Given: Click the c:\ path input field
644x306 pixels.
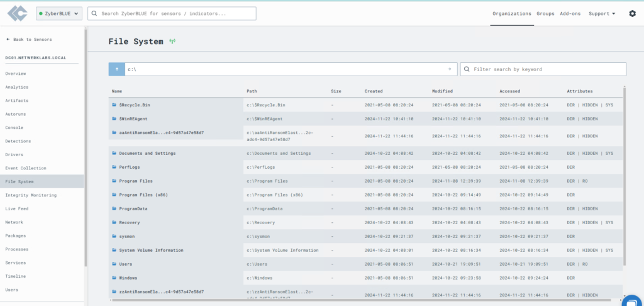Looking at the screenshot, I should (x=284, y=69).
